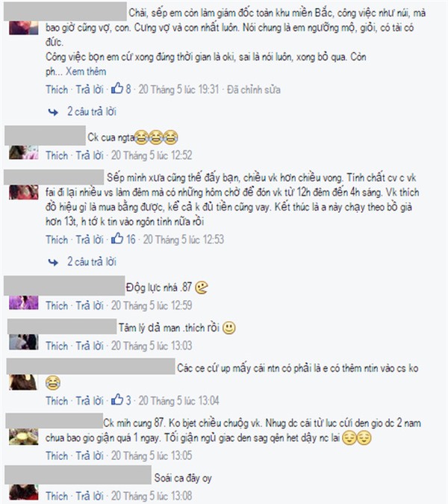Click Thích on the "Sếp mình xưa" comment
The width and height of the screenshot is (448, 504).
pos(57,240)
